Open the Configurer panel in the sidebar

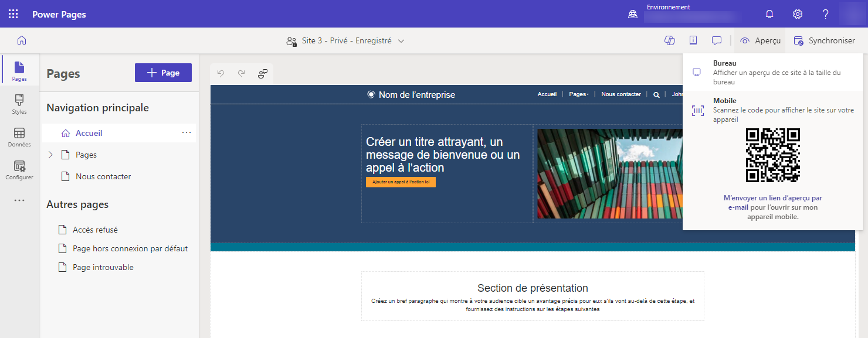pyautogui.click(x=19, y=170)
